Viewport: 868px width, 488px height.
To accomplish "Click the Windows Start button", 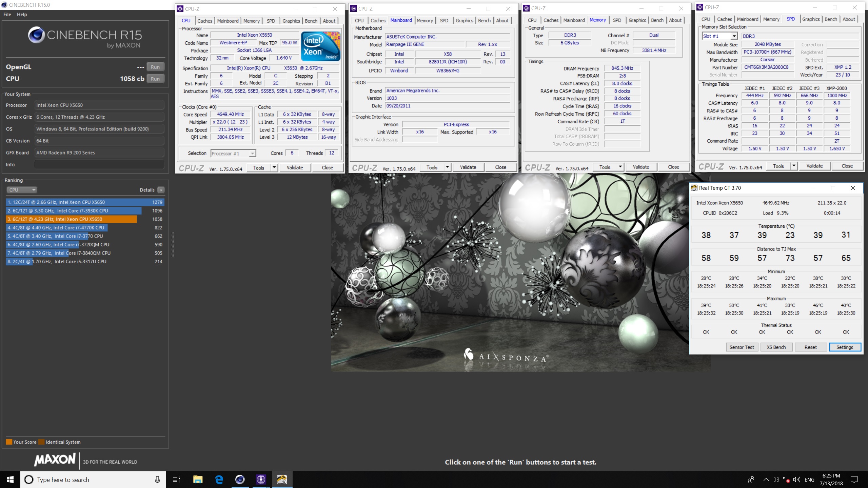I will point(10,480).
